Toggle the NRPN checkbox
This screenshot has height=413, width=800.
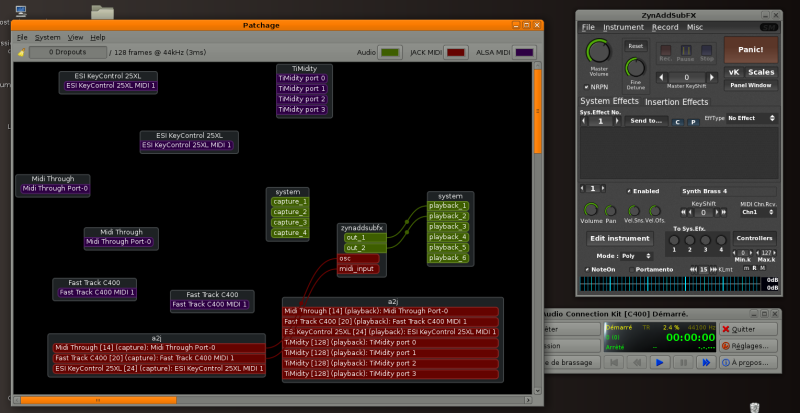click(585, 87)
